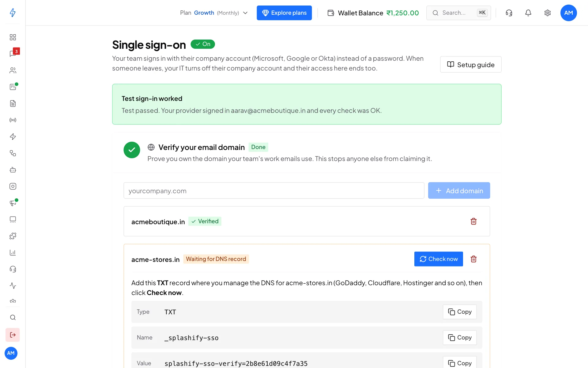Click the splashify logo at top-left
The image size is (588, 368).
(13, 13)
